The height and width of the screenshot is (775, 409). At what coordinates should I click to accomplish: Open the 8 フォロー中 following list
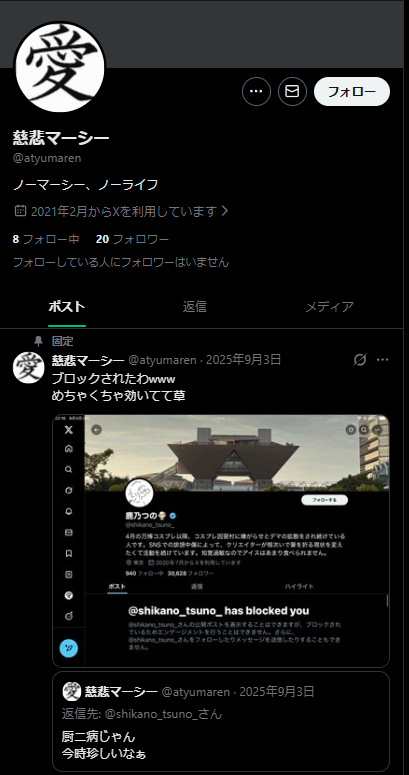point(46,240)
